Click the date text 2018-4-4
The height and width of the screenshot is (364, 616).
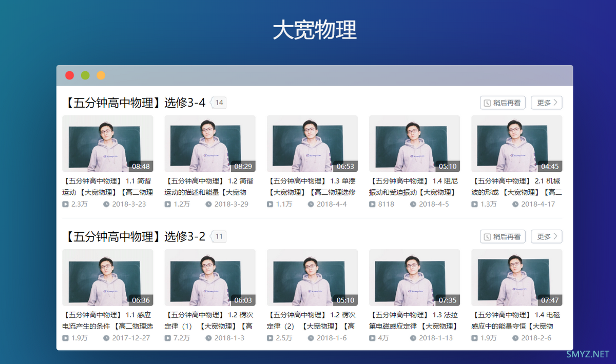coord(332,204)
